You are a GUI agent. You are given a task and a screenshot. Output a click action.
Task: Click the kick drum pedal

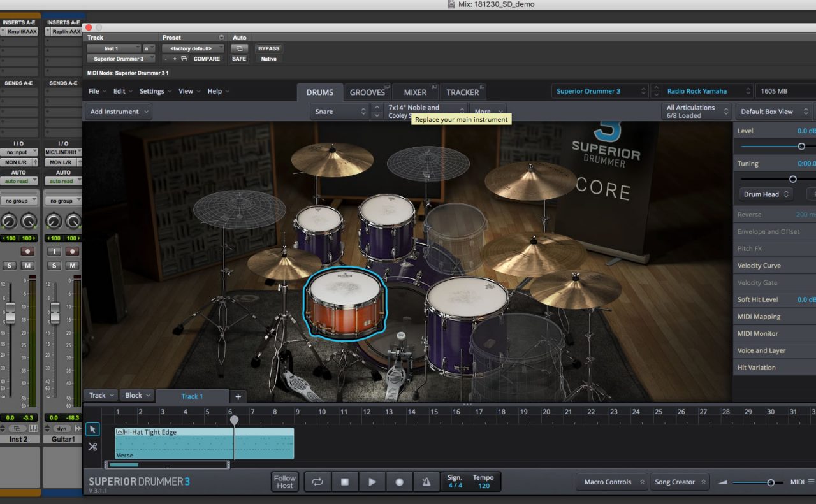click(x=400, y=366)
